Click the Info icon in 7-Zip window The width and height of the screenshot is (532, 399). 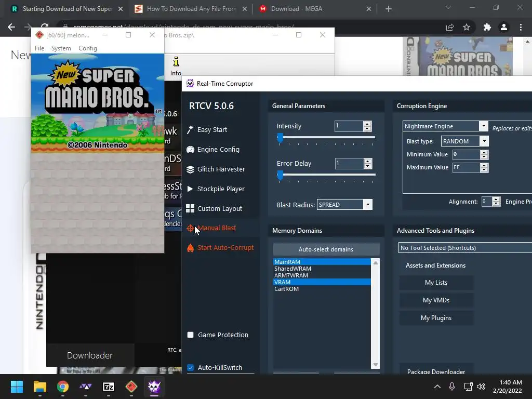pos(176,66)
